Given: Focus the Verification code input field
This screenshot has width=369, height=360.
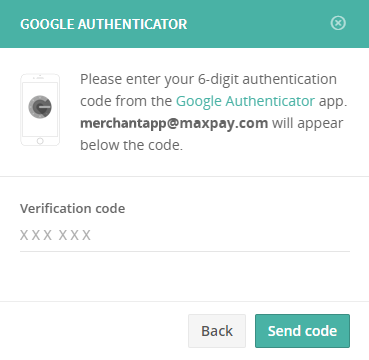Looking at the screenshot, I should [185, 235].
